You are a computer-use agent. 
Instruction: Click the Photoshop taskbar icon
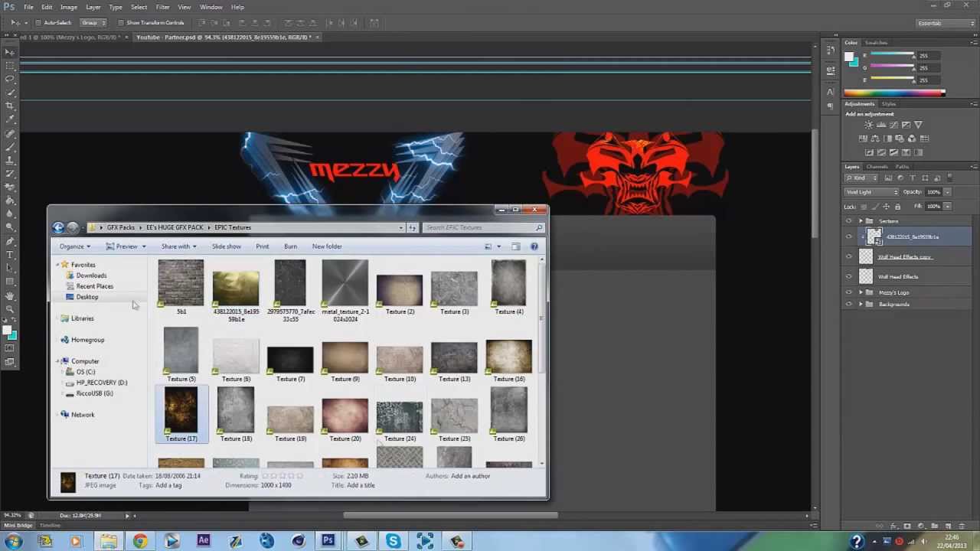[x=328, y=541]
